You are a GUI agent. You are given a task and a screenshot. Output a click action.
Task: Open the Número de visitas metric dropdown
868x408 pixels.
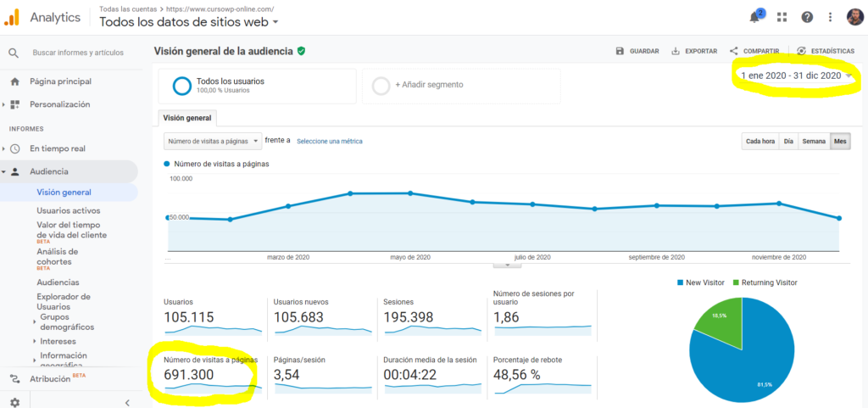pos(213,141)
